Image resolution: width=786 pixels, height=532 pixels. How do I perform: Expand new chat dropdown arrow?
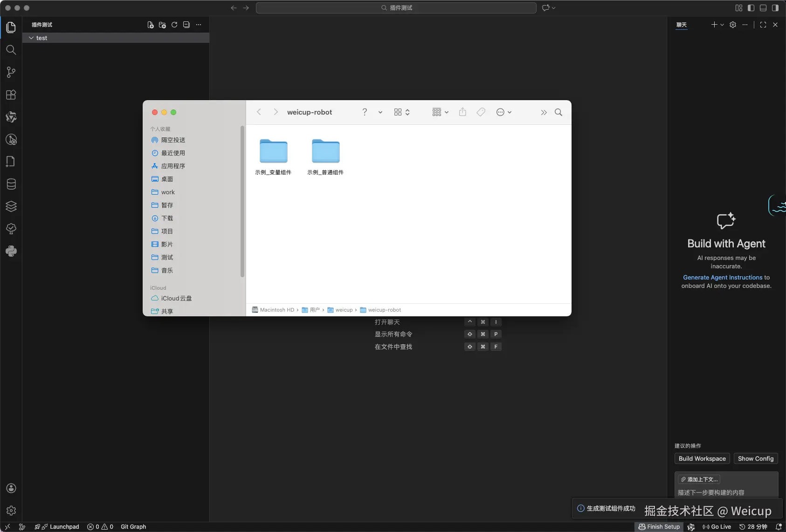coord(722,25)
